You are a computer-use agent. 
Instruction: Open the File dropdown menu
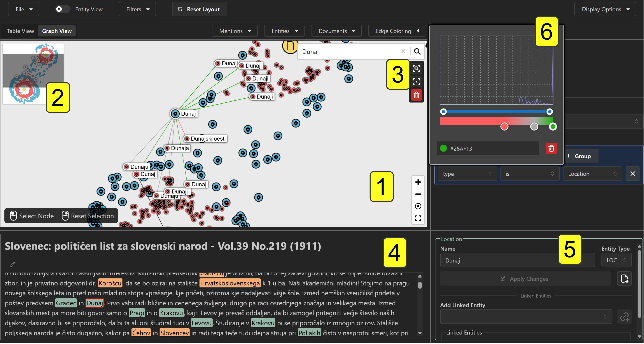(24, 9)
